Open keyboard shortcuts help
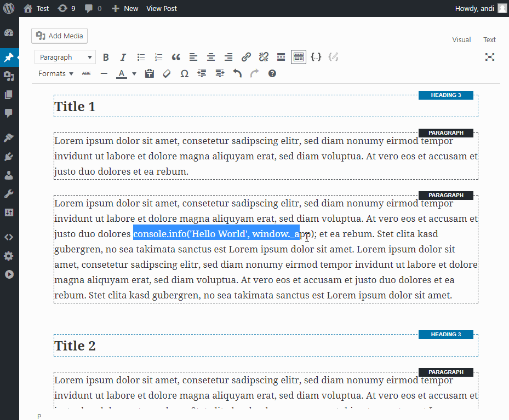509x420 pixels. (272, 73)
